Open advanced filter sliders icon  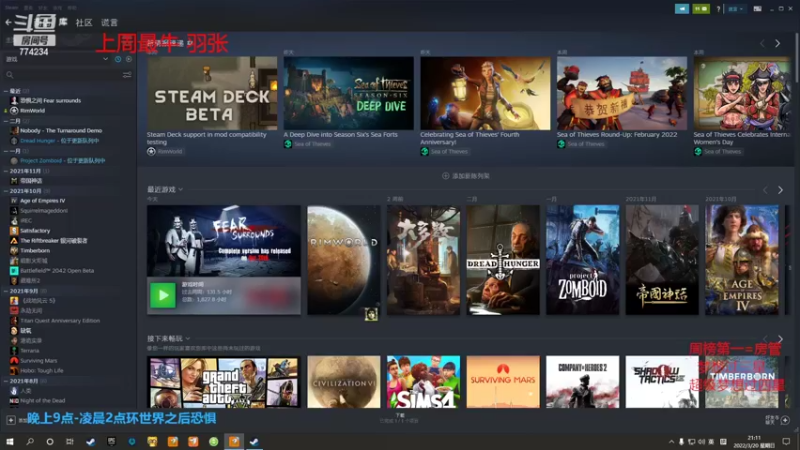127,75
